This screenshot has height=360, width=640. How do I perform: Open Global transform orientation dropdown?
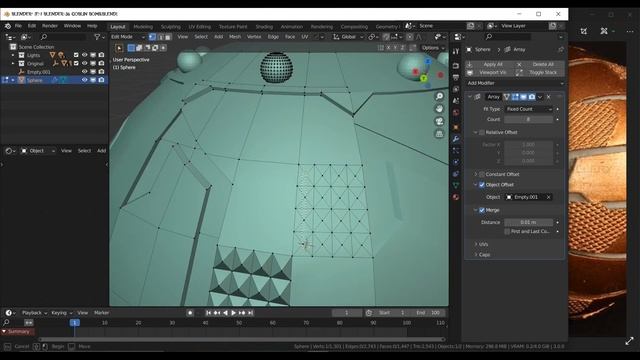coord(348,37)
